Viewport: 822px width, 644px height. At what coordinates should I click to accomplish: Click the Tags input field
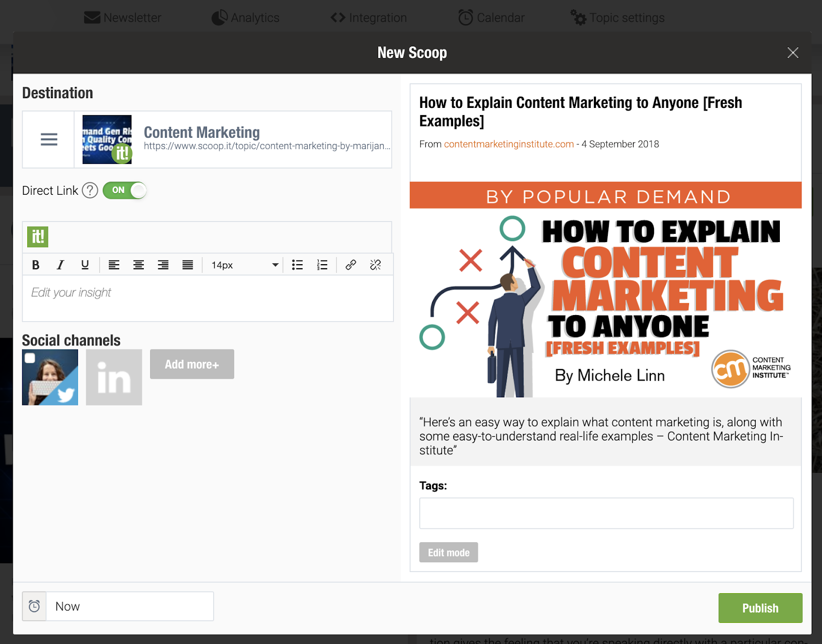coord(606,513)
